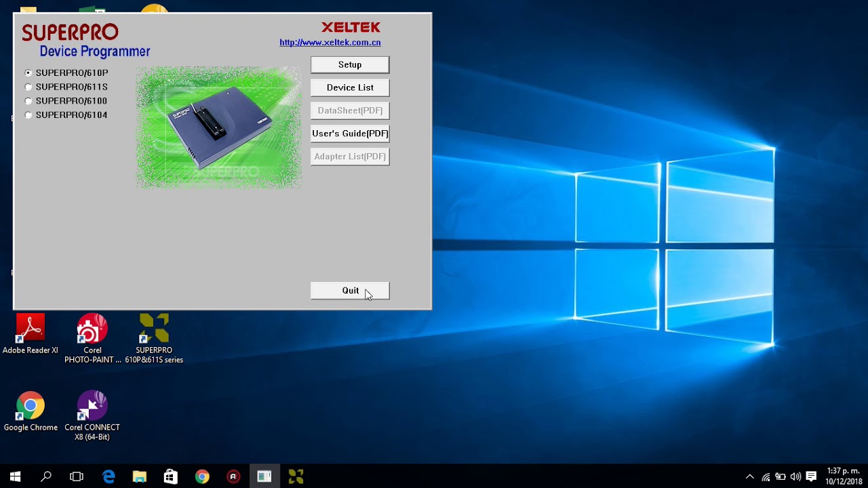
Task: Open Task View from the taskbar
Action: (x=77, y=476)
